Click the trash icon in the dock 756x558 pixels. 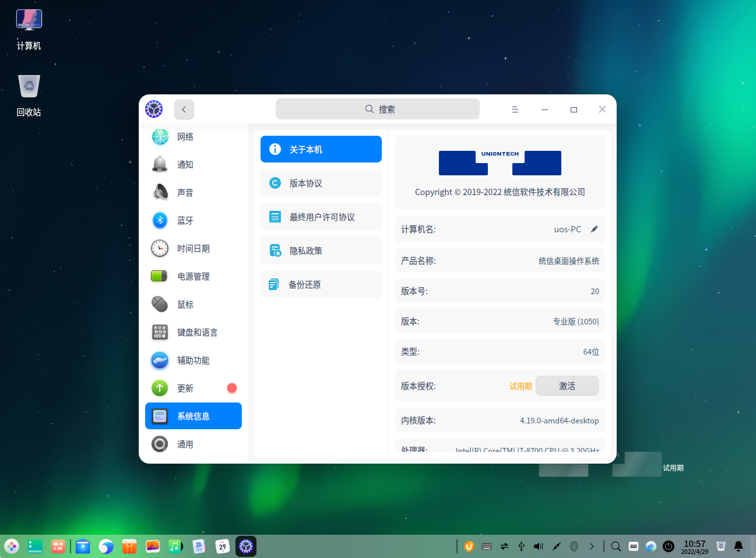click(x=721, y=546)
